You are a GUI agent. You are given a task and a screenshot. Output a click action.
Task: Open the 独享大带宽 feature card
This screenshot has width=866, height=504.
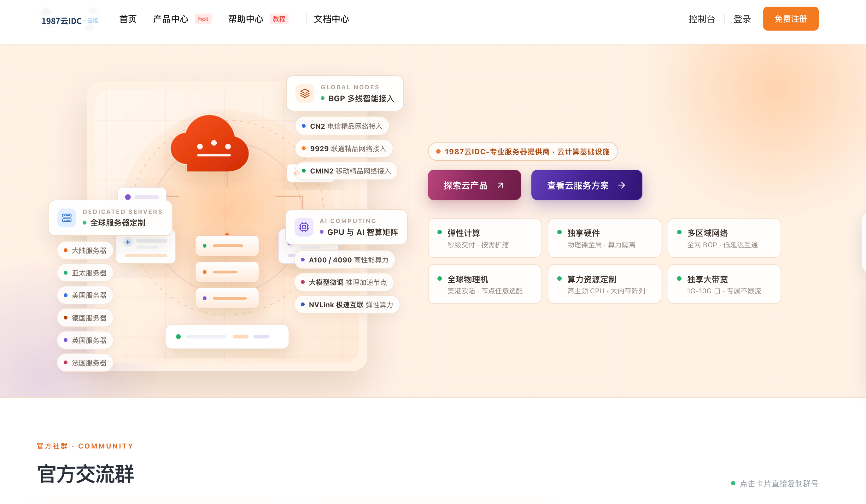(724, 284)
